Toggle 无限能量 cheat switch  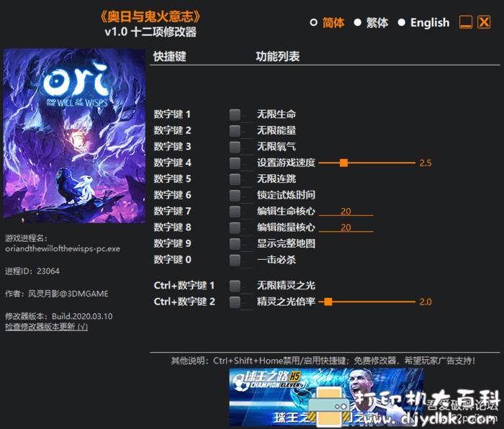(235, 130)
